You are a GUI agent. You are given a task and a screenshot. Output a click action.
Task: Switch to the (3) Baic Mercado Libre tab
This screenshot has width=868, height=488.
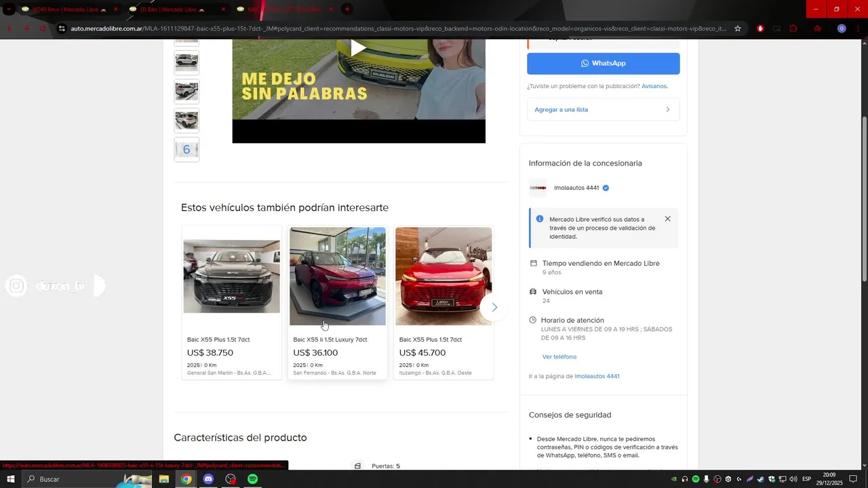tap(176, 9)
